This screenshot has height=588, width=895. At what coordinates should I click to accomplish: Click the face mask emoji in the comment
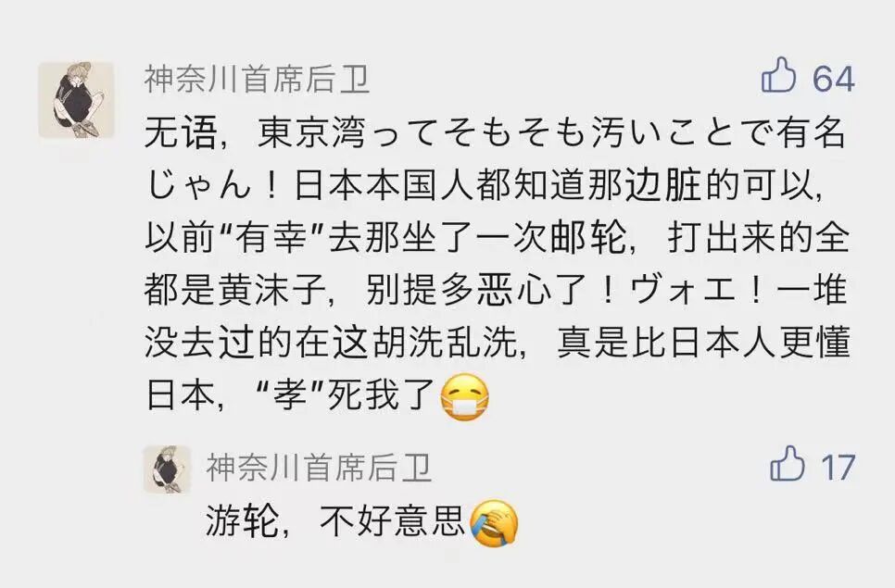pos(465,397)
